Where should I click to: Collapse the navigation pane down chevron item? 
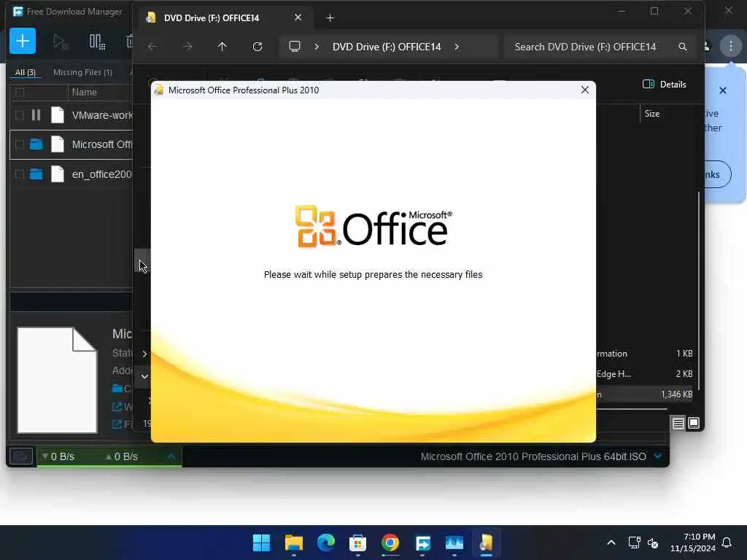(x=144, y=377)
